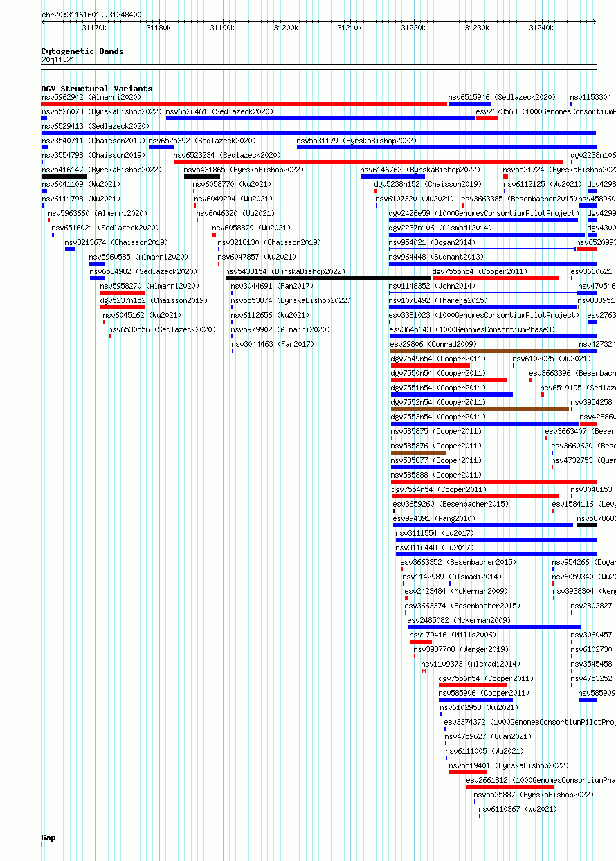Open variant nsv5958270 (Almarri2020)

coord(150,287)
